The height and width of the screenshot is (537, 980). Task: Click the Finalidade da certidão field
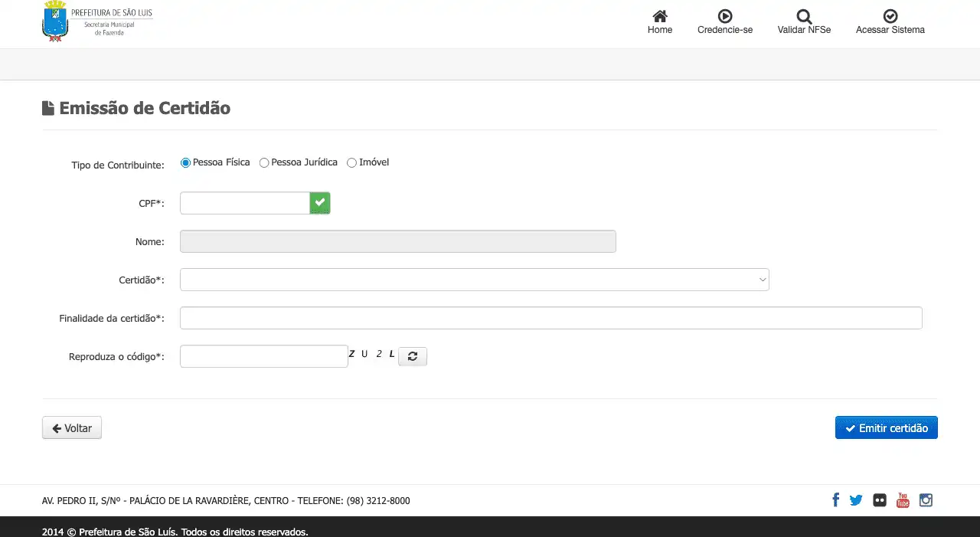pos(550,318)
